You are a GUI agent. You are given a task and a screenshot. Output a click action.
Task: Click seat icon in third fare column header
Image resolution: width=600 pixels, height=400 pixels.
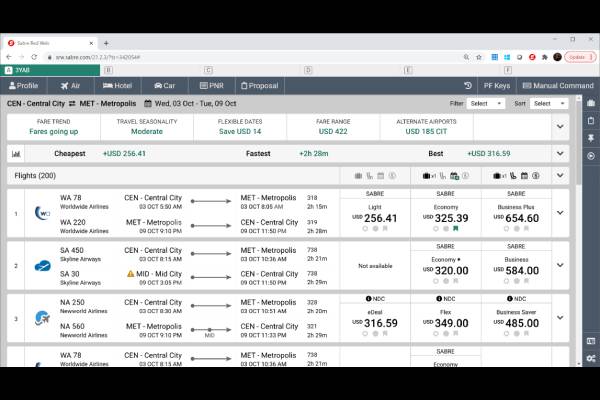[x=513, y=176]
